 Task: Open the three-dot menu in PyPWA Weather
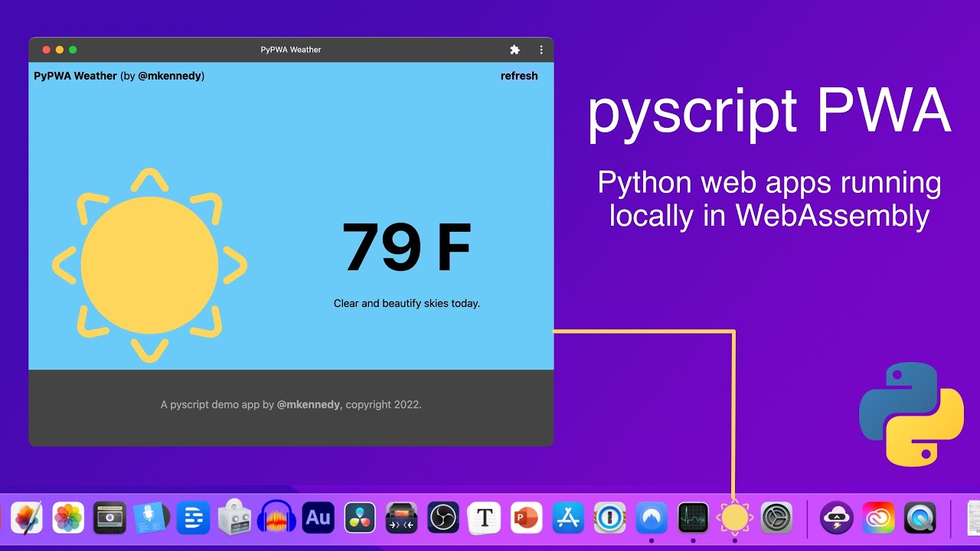pos(541,50)
